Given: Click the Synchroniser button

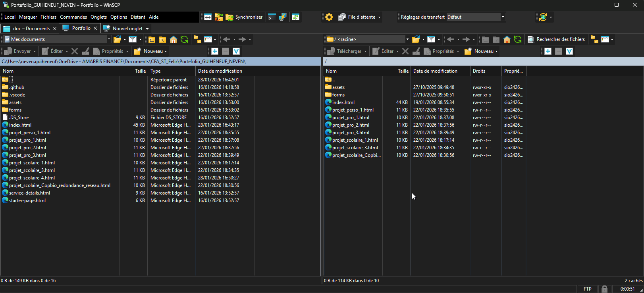Looking at the screenshot, I should tap(244, 17).
